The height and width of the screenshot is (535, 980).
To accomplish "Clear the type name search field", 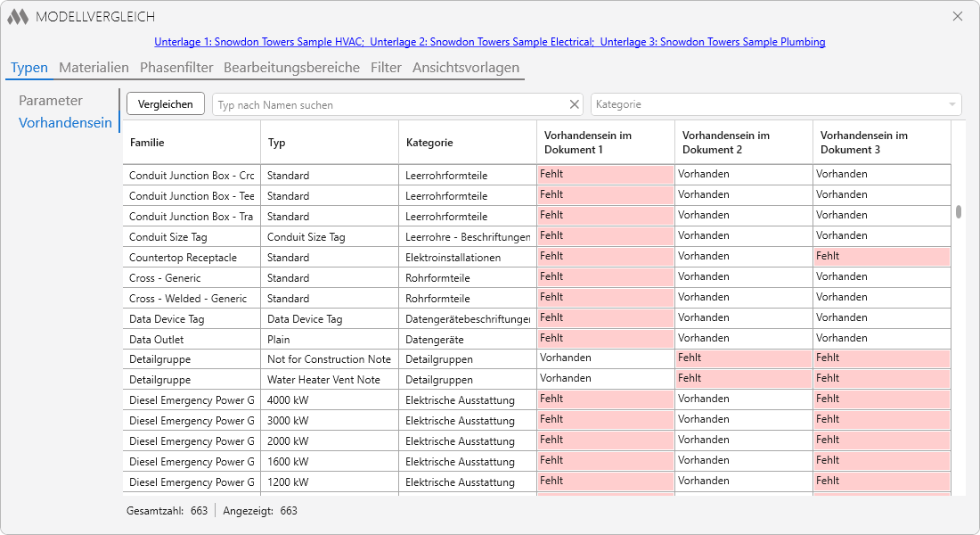I will click(x=575, y=104).
